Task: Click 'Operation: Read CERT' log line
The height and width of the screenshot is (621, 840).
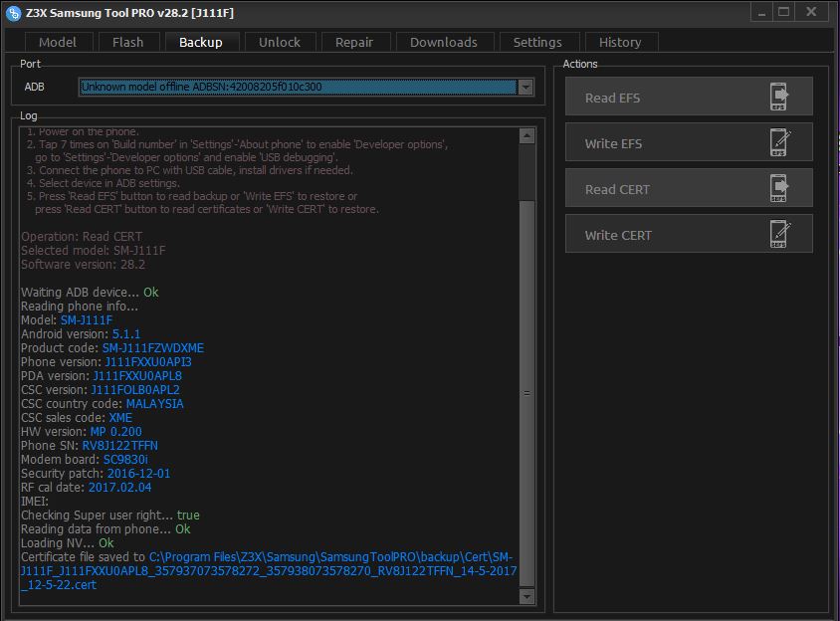Action: click(x=82, y=236)
